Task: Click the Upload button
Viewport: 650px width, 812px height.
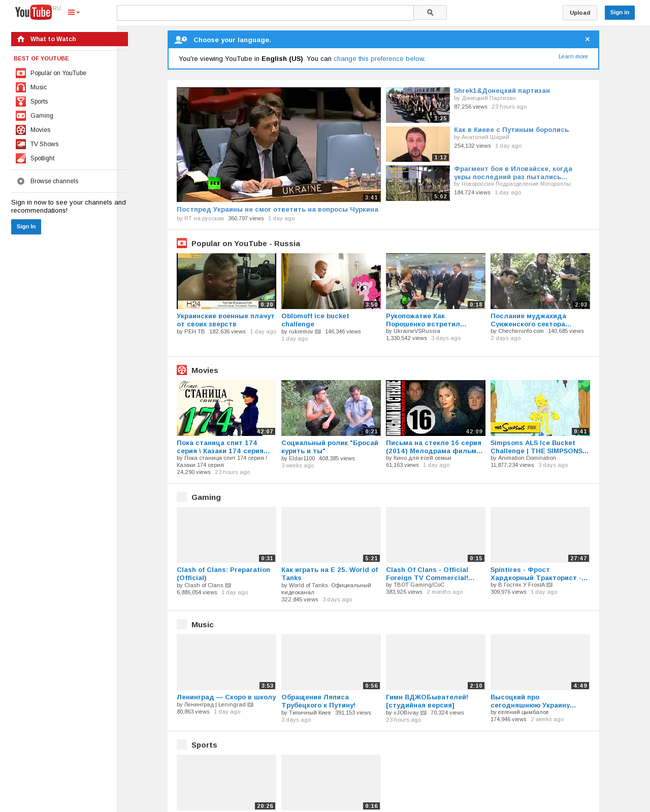Action: [x=579, y=13]
